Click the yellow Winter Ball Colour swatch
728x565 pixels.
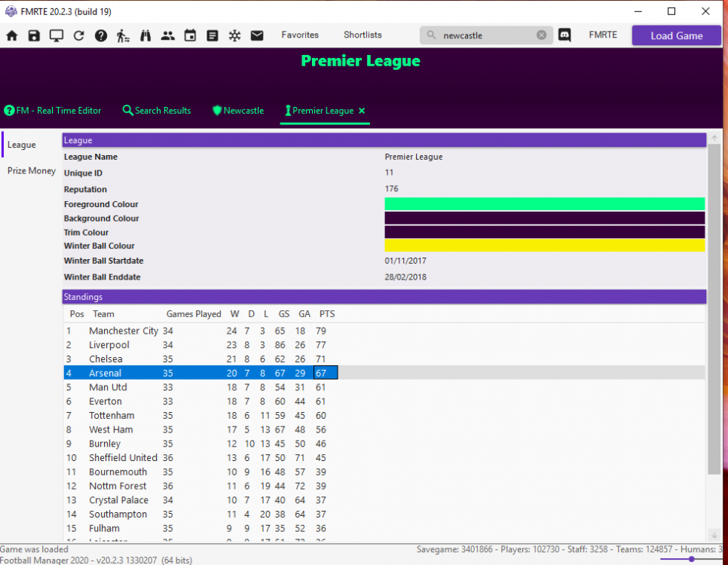[544, 246]
